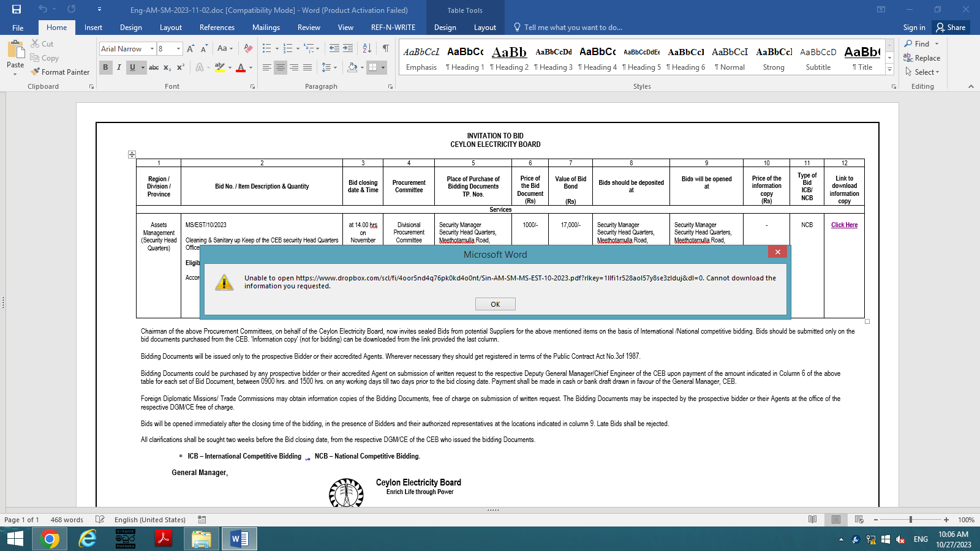
Task: Switch to Web Layout view icon
Action: (859, 519)
